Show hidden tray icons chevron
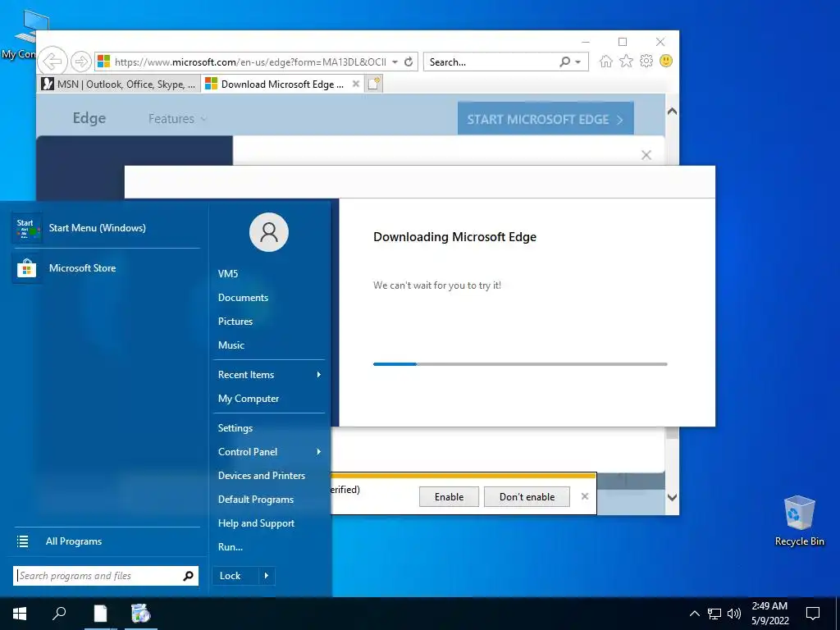Image resolution: width=840 pixels, height=630 pixels. click(694, 614)
